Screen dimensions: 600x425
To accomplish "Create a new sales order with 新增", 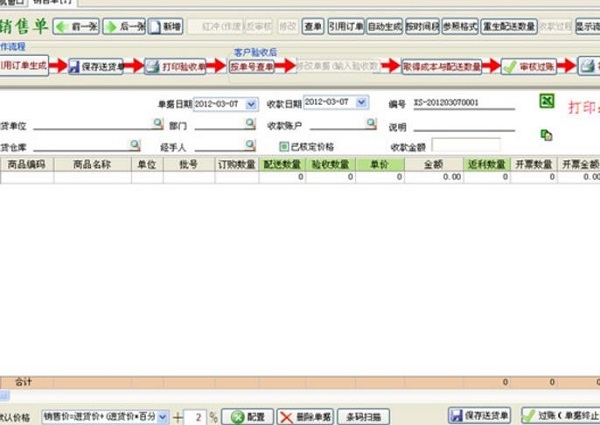I will 165,26.
